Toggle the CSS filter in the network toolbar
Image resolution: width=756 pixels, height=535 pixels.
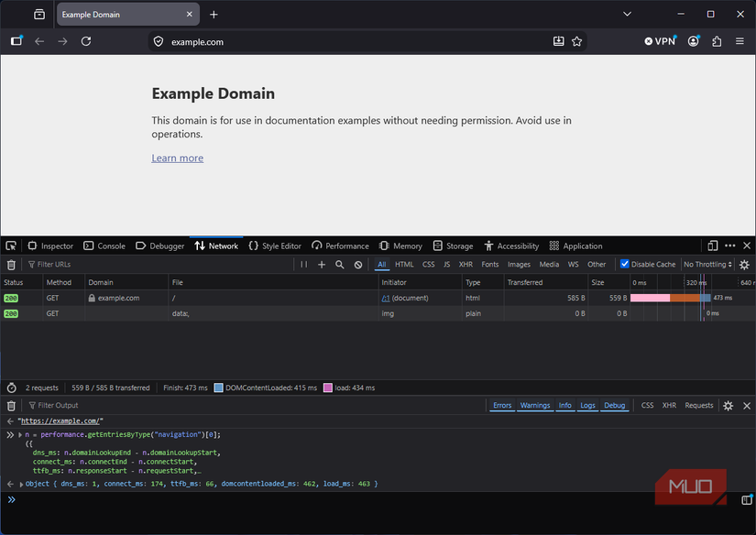(429, 264)
